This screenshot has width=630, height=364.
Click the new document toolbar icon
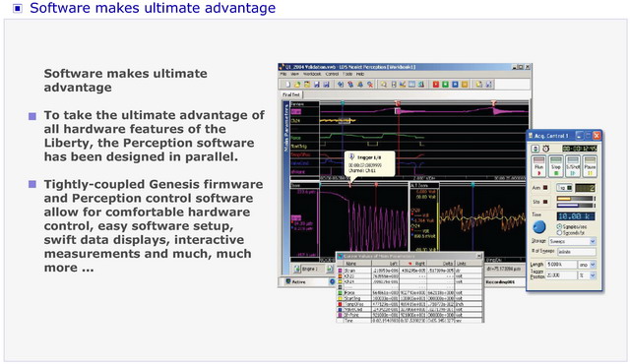click(287, 85)
